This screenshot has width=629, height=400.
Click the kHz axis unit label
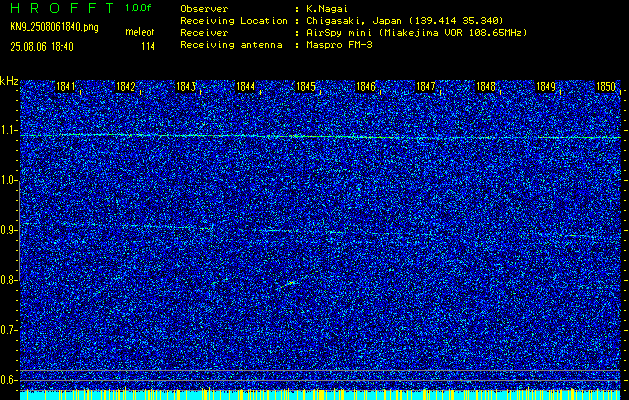(9, 81)
